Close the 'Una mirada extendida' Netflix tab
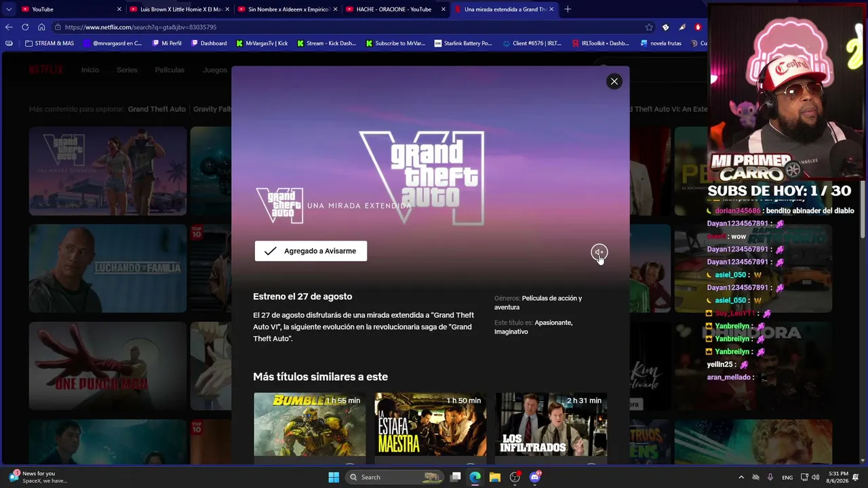 click(551, 9)
